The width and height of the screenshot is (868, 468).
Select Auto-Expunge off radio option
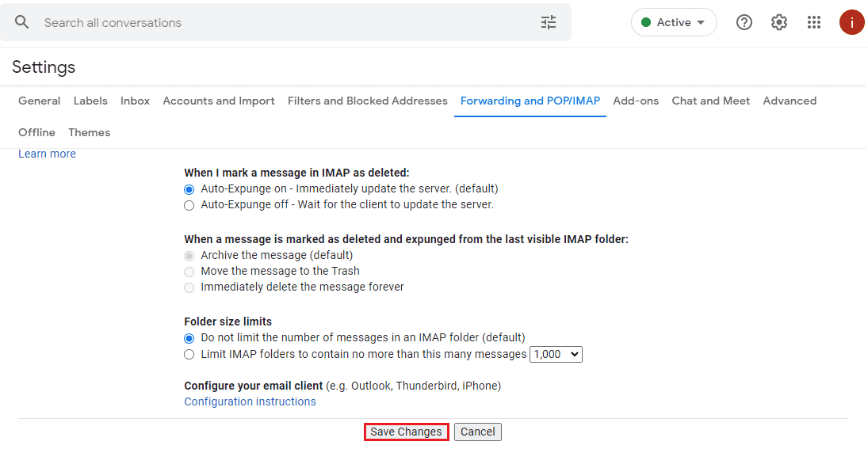coord(189,205)
